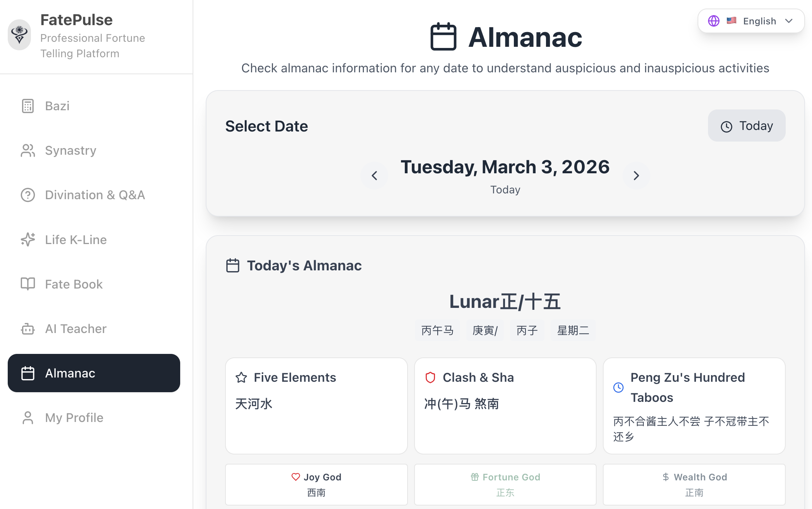Click the Peng Zu's Hundred Taboos clock icon

point(619,388)
